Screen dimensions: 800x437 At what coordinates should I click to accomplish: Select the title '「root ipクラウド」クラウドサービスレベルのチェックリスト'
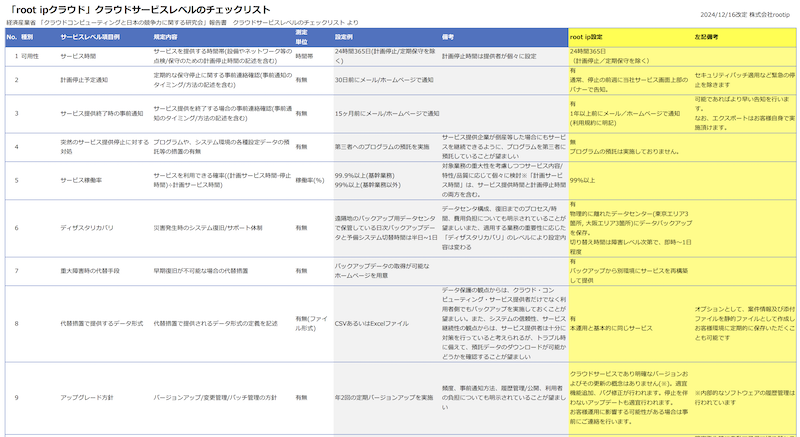pos(140,10)
